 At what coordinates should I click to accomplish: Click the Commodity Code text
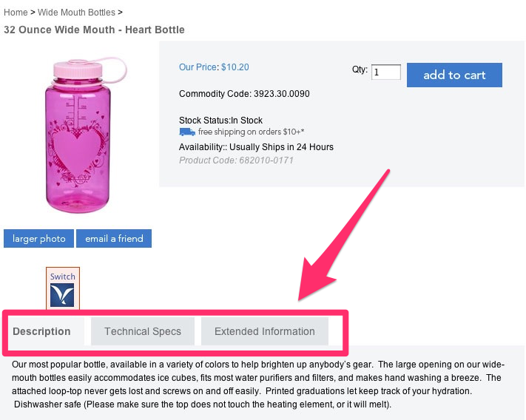click(244, 94)
